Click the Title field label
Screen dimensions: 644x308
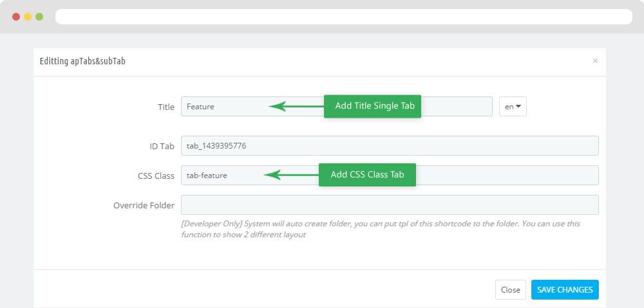[166, 107]
